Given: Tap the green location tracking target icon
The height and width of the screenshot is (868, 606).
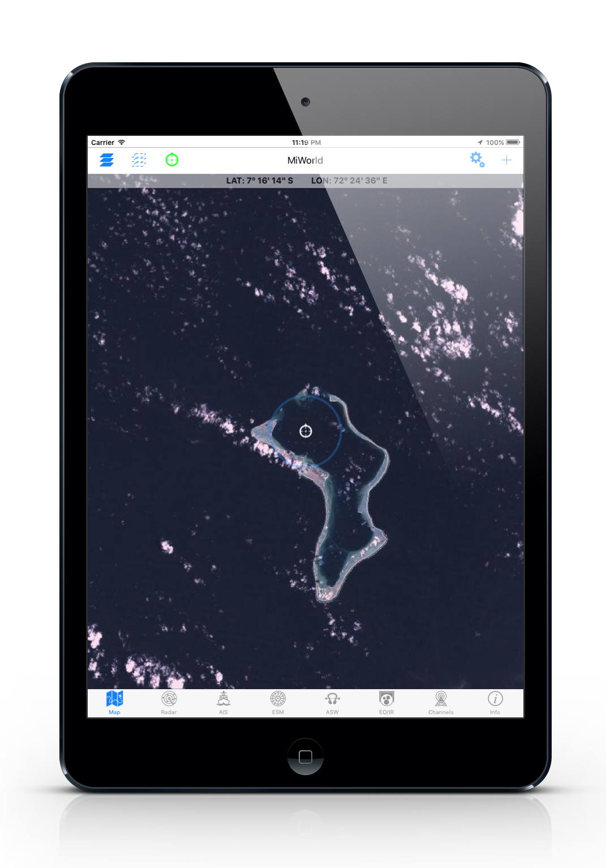Looking at the screenshot, I should click(172, 160).
